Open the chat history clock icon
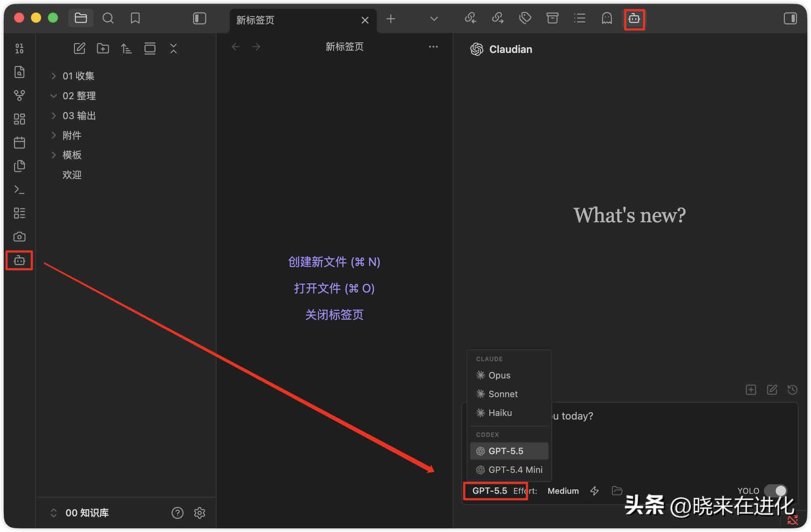Screen dimensions: 811x532 click(x=792, y=389)
